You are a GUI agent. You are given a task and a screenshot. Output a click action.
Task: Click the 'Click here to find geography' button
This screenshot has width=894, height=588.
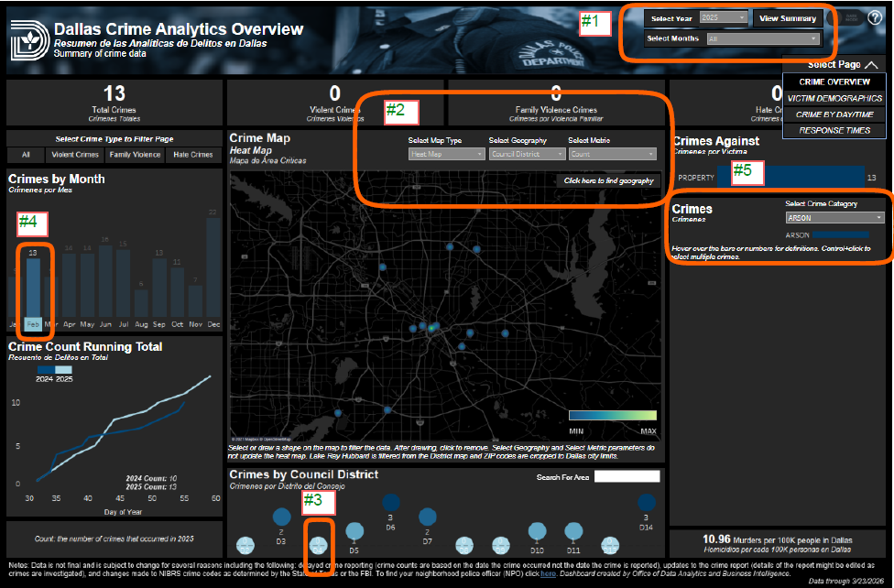(608, 180)
